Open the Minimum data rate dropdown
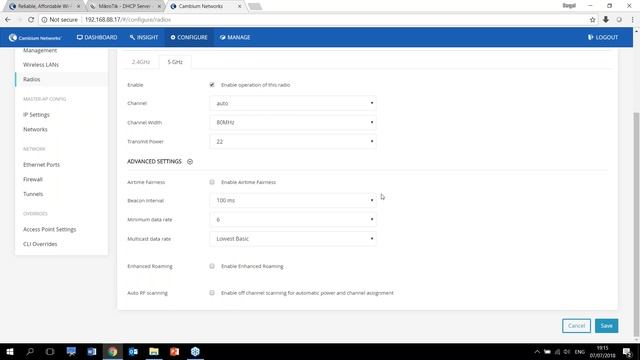640x360 pixels. (x=293, y=220)
